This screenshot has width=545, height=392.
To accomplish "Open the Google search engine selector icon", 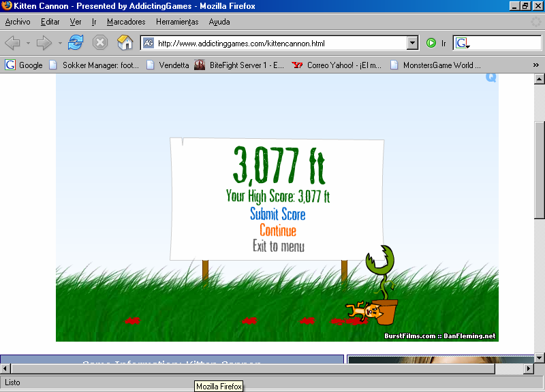I will pos(463,43).
